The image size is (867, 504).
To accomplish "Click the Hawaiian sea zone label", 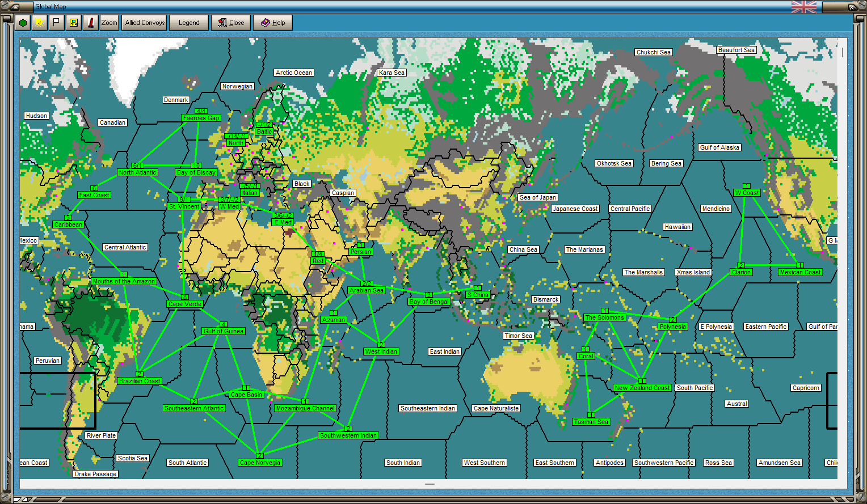I will coord(678,227).
